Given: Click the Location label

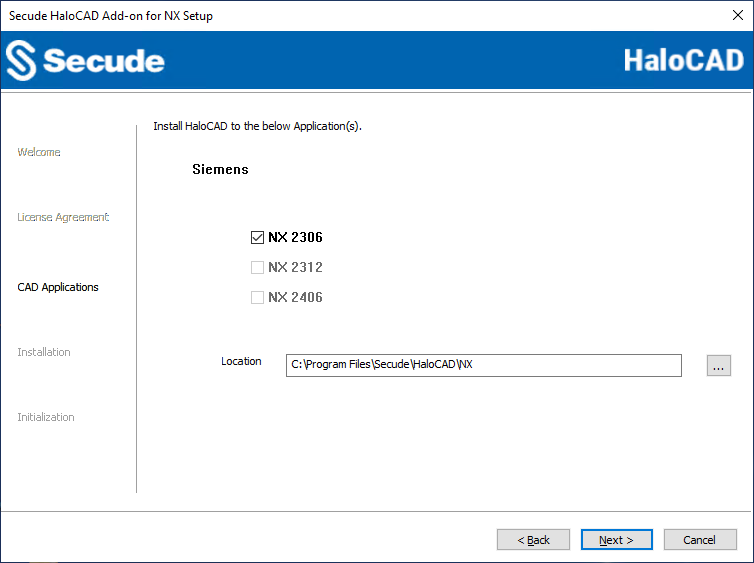Looking at the screenshot, I should coord(241,361).
